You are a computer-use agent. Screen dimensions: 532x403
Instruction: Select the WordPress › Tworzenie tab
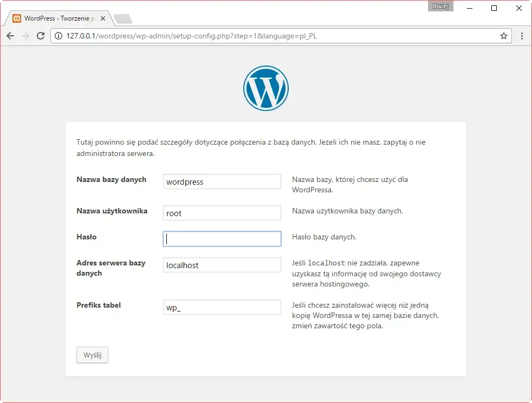(x=60, y=18)
